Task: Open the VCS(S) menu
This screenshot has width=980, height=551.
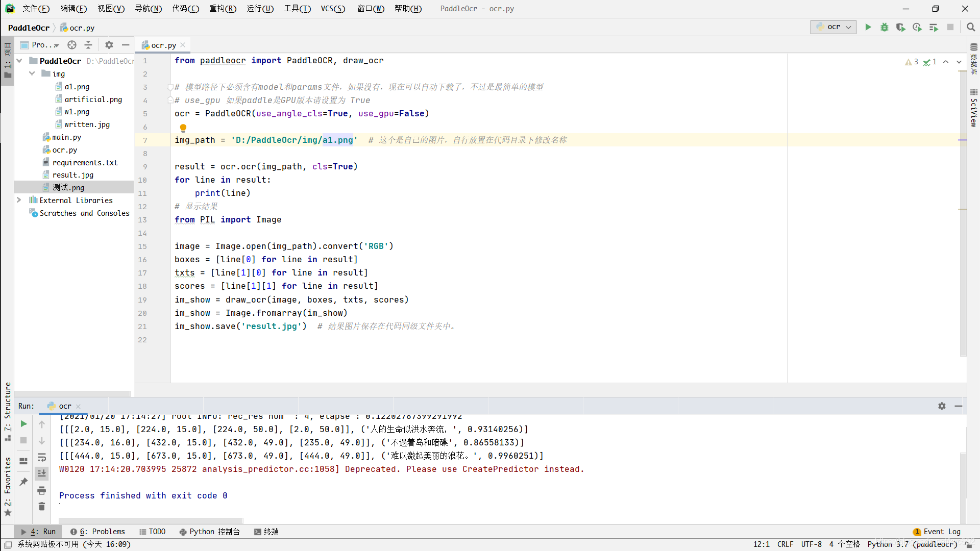Action: pos(333,9)
